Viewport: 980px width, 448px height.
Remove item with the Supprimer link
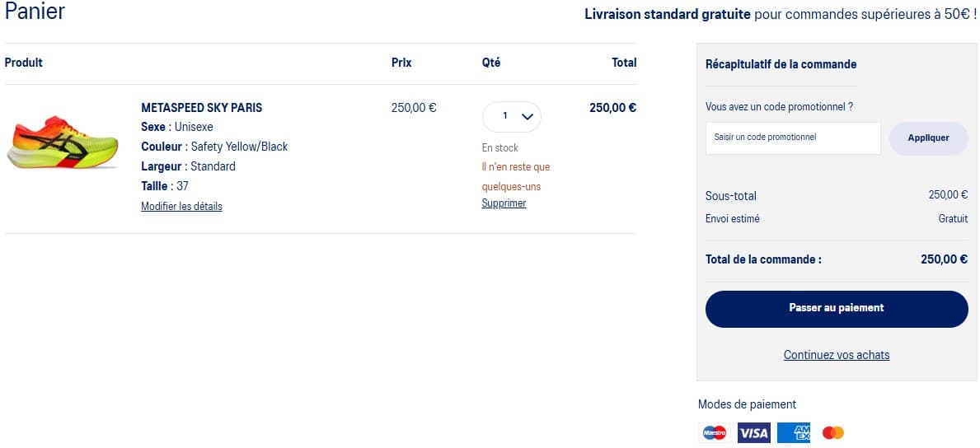[504, 203]
